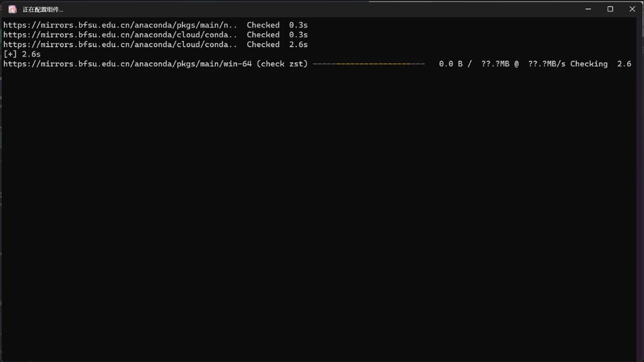Click the "2.6s" time on the third URL line
The width and height of the screenshot is (644, 362).
tap(298, 45)
